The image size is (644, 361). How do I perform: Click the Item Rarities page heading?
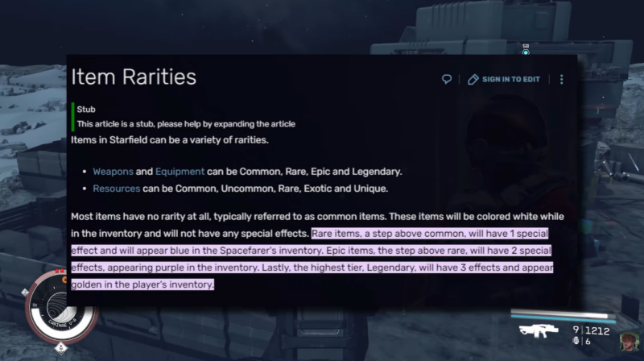pyautogui.click(x=134, y=77)
